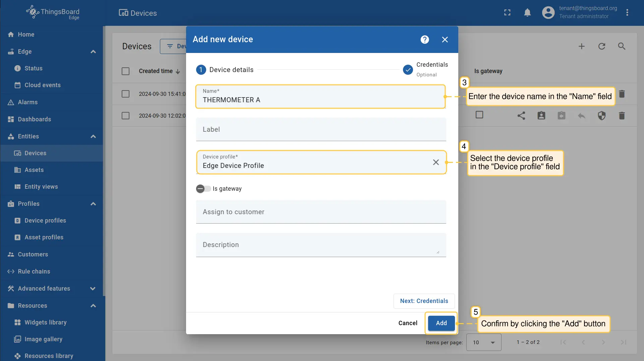Screen dimensions: 644x361
Task: Click the plus icon to add device
Action: (582, 46)
